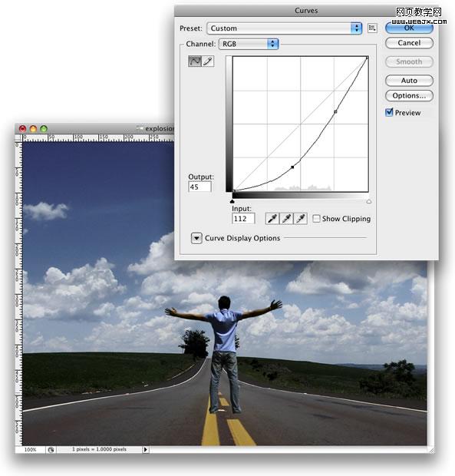This screenshot has height=476, width=455.
Task: Open the Options... dialog
Action: 409,96
